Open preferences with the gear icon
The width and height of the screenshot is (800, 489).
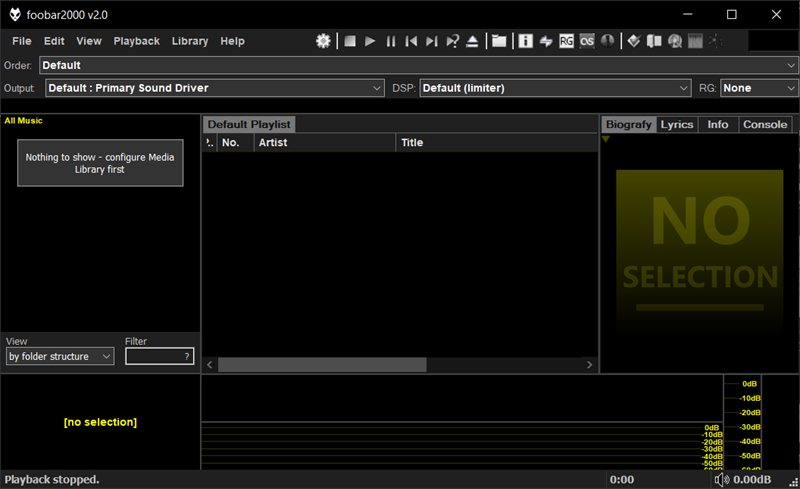[323, 41]
